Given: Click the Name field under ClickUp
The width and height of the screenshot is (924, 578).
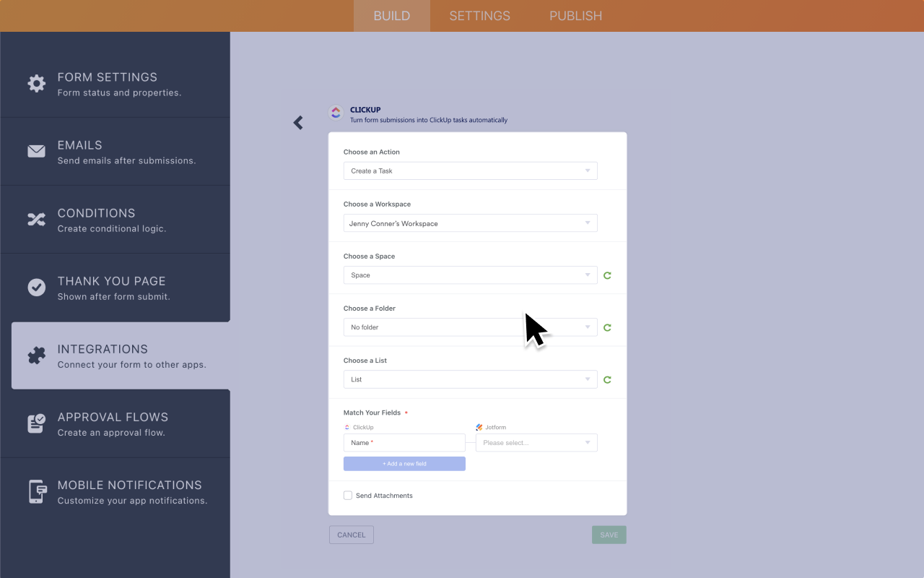Looking at the screenshot, I should tap(404, 442).
